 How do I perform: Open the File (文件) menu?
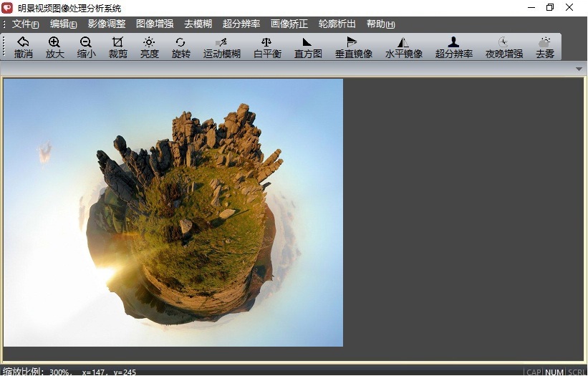[25, 24]
